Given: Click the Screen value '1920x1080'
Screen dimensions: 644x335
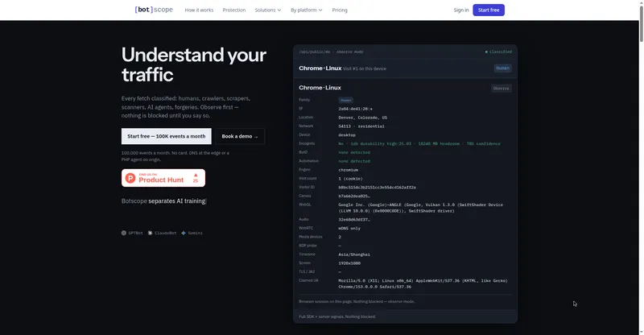Looking at the screenshot, I should [x=349, y=263].
